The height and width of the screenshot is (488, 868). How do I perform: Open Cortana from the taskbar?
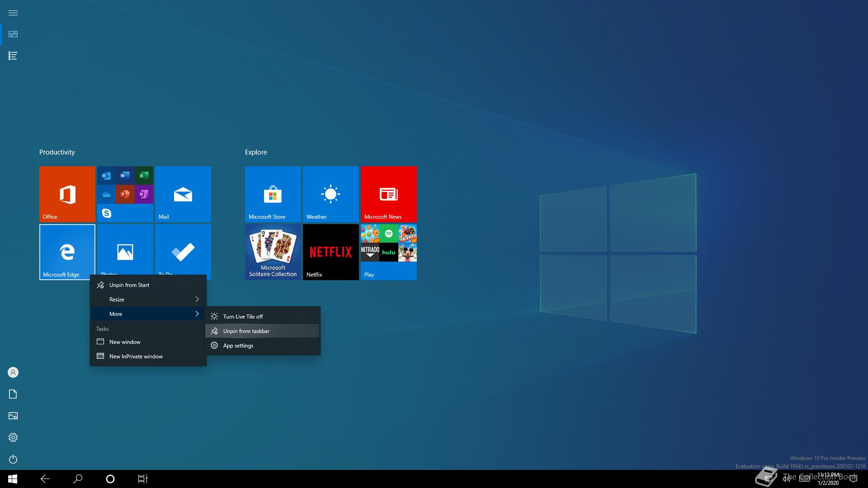coord(110,479)
